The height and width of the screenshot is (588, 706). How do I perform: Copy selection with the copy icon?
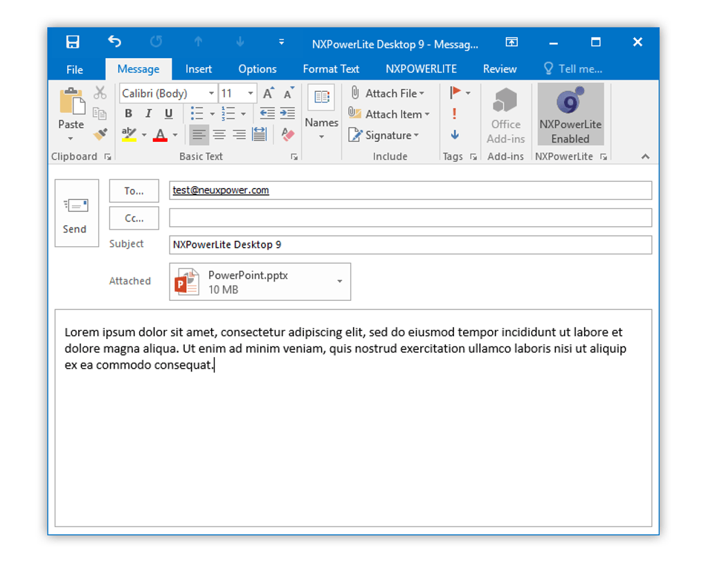click(x=100, y=113)
